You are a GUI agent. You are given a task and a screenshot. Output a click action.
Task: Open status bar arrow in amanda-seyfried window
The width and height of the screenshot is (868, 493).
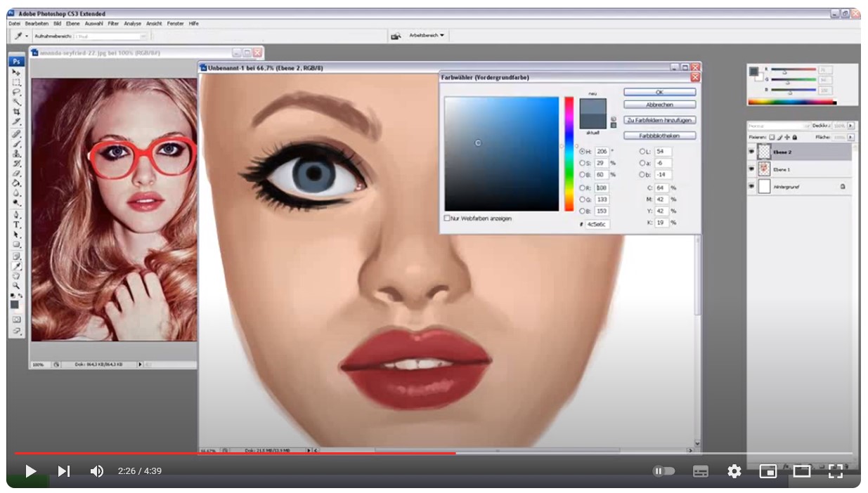140,364
